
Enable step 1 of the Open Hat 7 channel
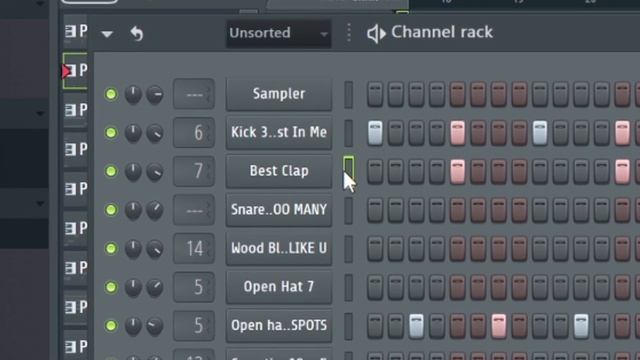[x=375, y=287]
